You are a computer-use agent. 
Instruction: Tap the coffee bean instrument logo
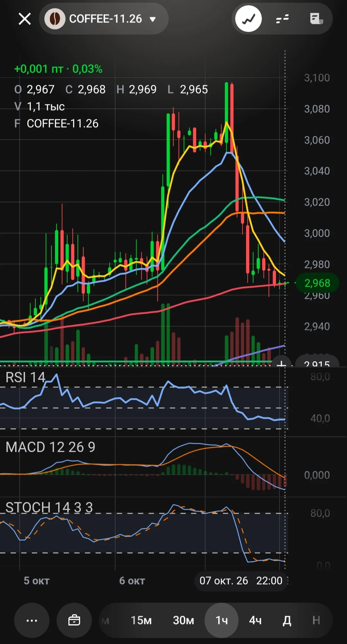coord(55,19)
